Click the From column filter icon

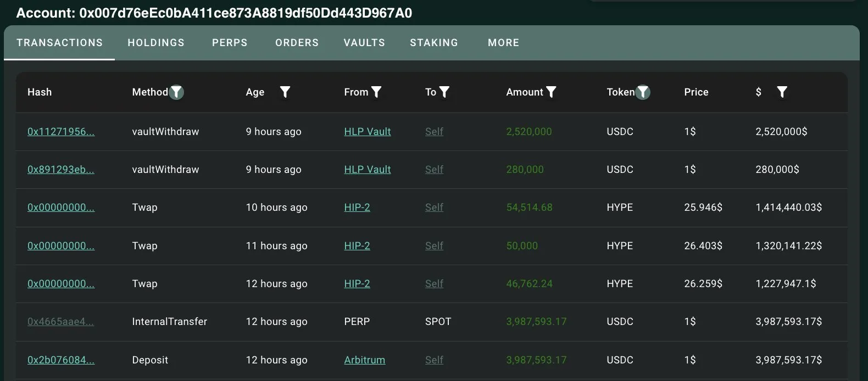[x=376, y=92]
